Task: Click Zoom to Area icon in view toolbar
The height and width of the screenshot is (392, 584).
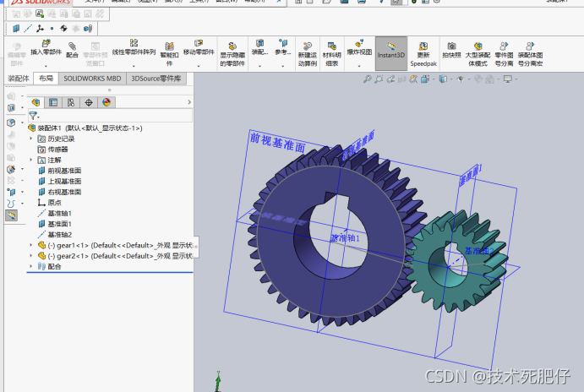Action: 379,79
